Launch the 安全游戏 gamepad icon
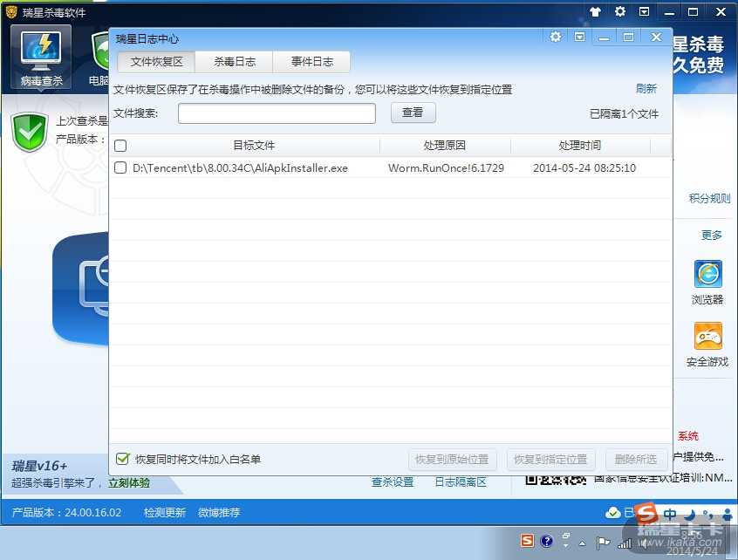 point(707,336)
